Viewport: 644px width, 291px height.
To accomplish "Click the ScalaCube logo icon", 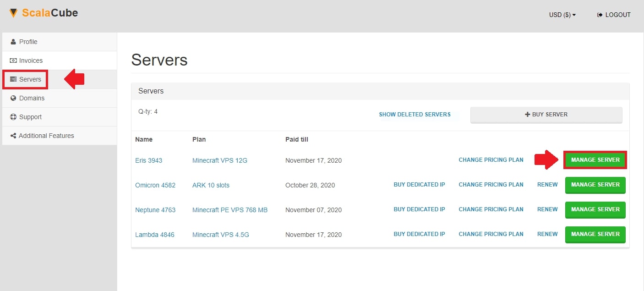I will pos(13,13).
